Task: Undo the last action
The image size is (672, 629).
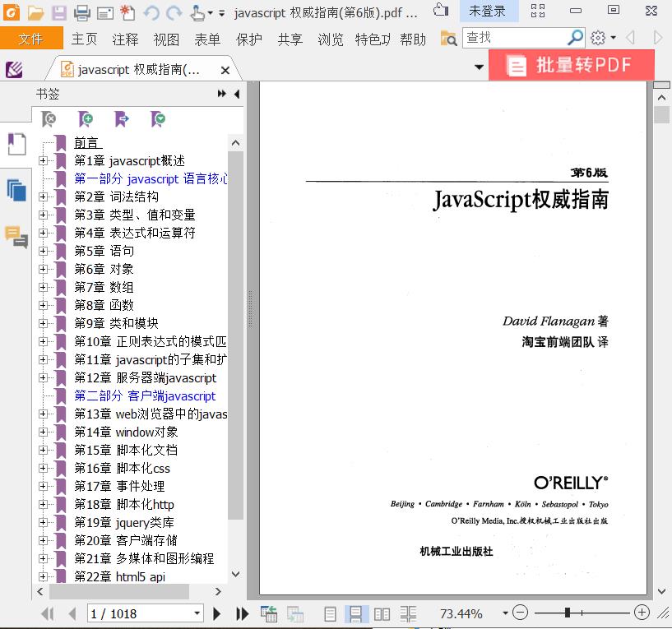Action: coord(151,13)
